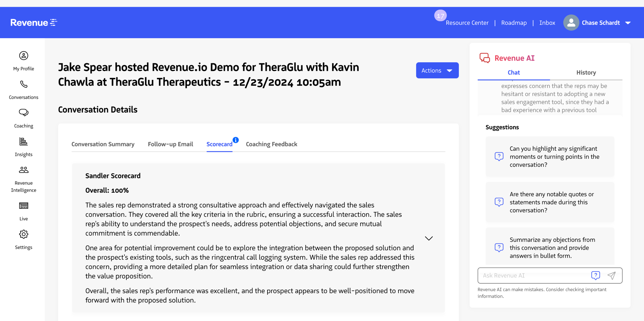
Task: Open the Roadmap link
Action: pyautogui.click(x=514, y=23)
